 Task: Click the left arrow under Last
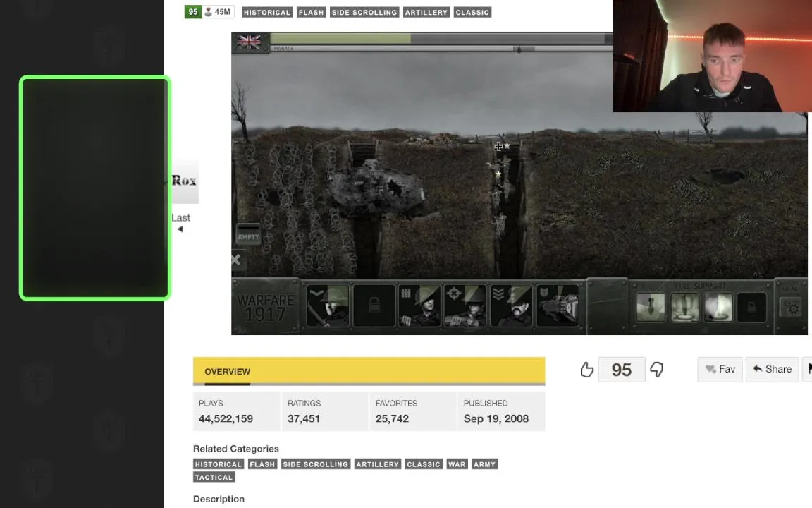point(180,229)
